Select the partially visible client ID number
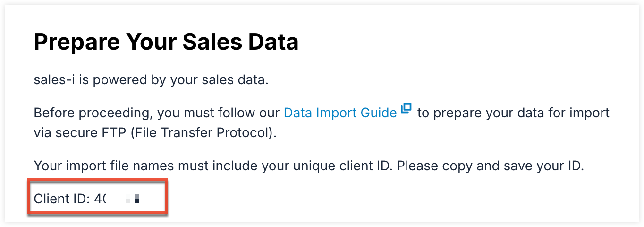Viewport: 644px width, 227px height. coord(100,199)
